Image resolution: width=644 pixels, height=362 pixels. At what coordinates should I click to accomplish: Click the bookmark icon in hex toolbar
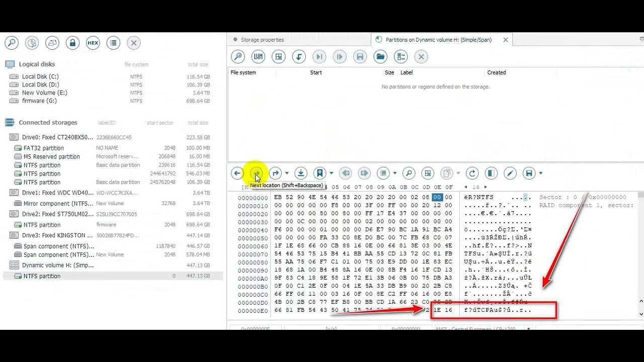[320, 173]
